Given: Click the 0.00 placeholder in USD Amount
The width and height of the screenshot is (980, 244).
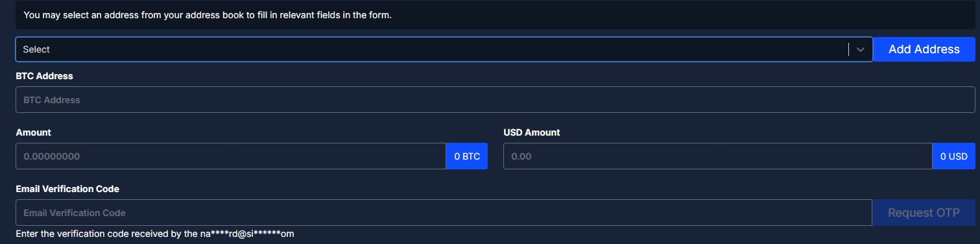Looking at the screenshot, I should [521, 156].
